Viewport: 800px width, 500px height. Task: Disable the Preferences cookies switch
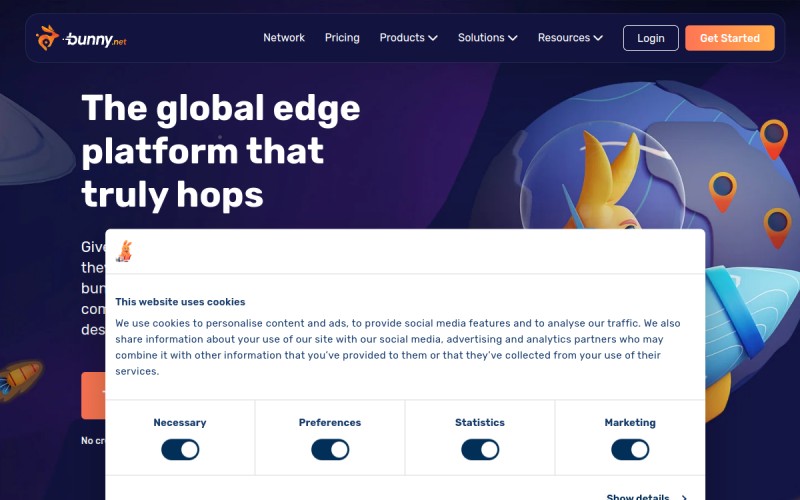330,450
